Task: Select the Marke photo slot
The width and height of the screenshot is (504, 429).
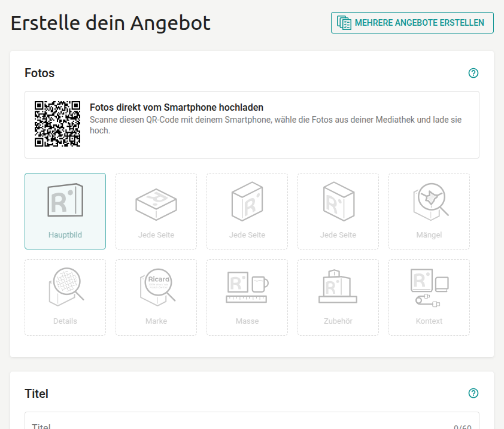Action: tap(156, 297)
